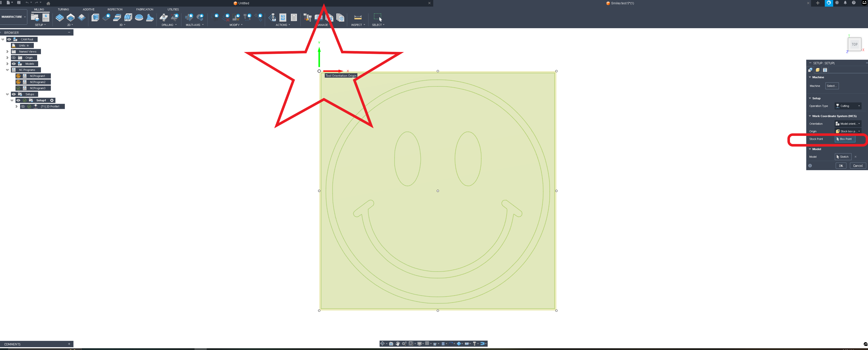
Task: Click the New Setup folder icon
Action: (x=35, y=18)
